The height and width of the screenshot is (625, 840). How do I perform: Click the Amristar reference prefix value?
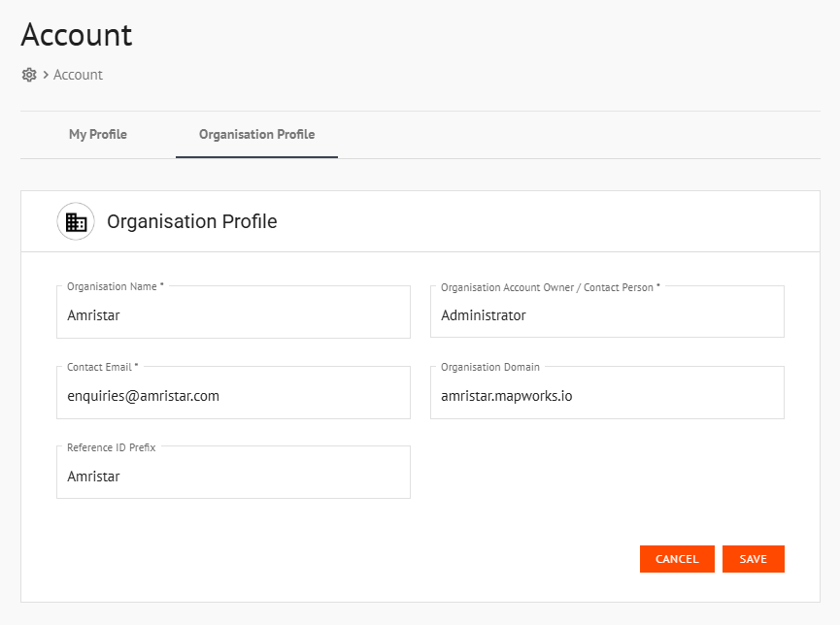pyautogui.click(x=93, y=477)
